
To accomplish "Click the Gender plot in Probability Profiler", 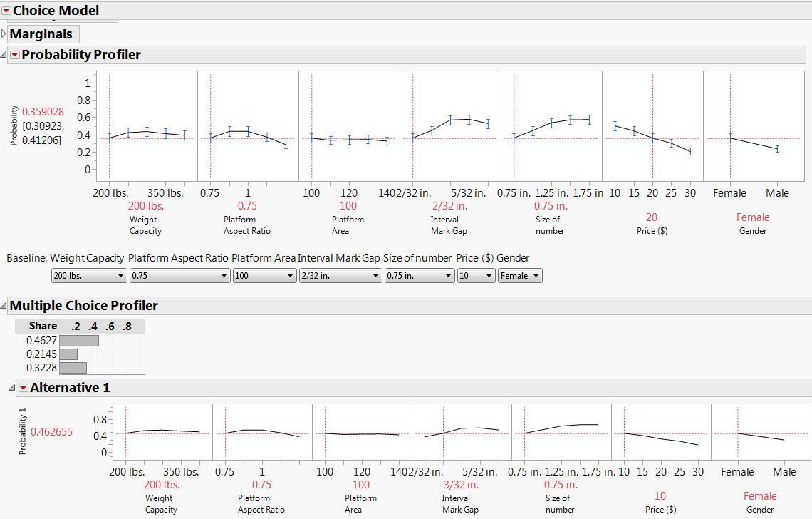I will pos(754,126).
